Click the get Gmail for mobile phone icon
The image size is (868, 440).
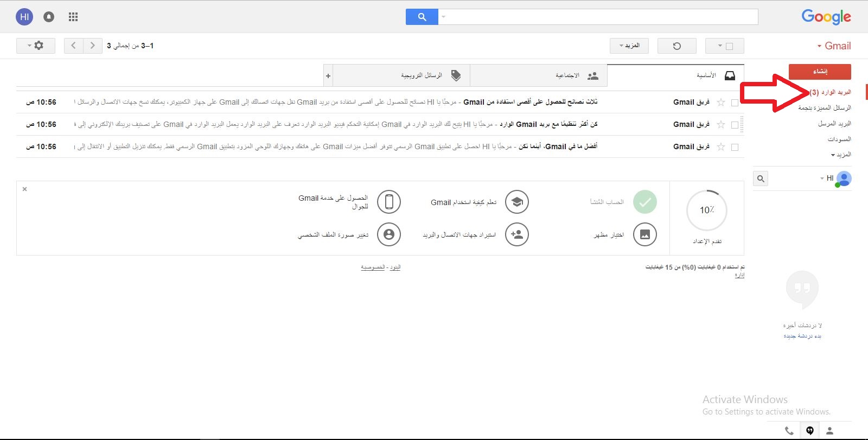click(389, 202)
